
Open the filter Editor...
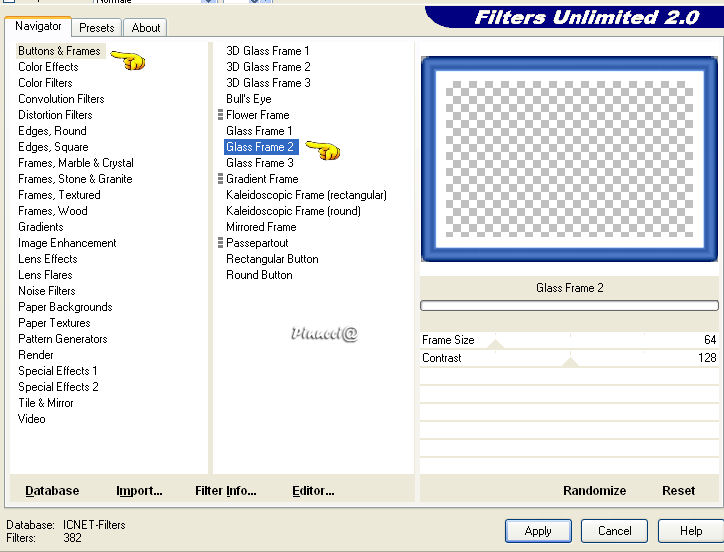click(313, 491)
